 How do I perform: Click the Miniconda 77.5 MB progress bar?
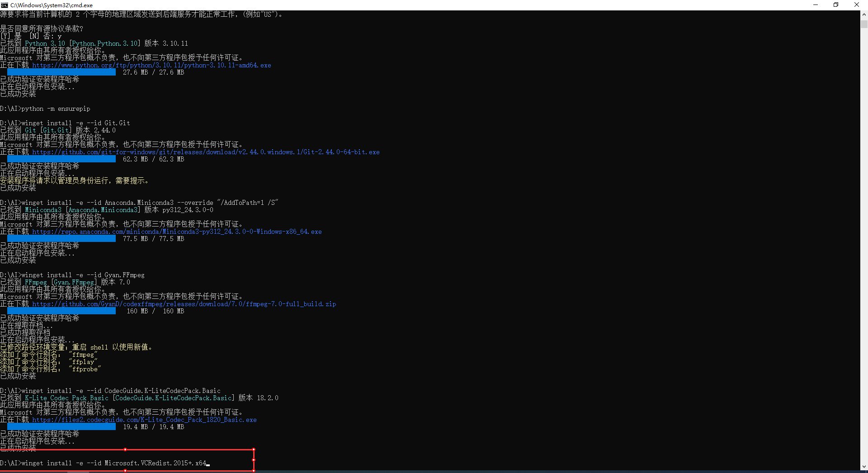[x=61, y=239]
